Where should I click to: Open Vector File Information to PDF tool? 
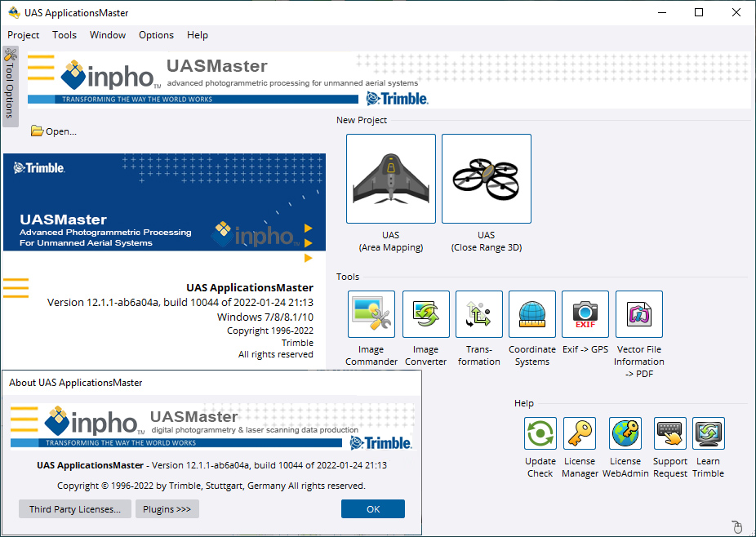coord(639,314)
